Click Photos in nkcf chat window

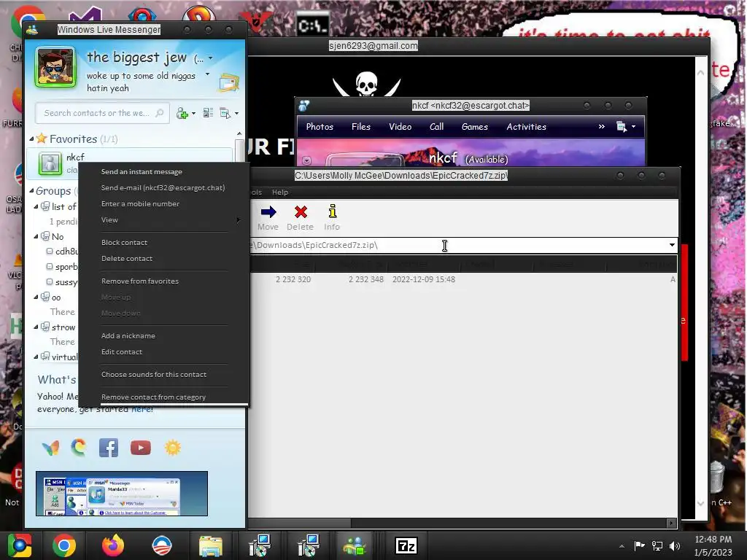[x=320, y=127]
